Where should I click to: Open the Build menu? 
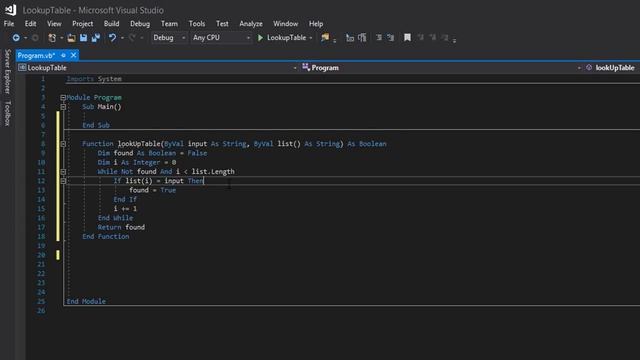[x=111, y=24]
